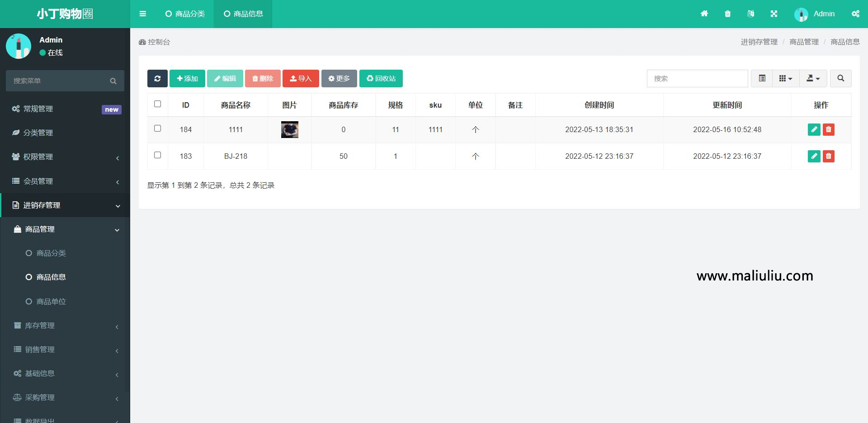Check the row checkbox for ID 183

(x=157, y=155)
